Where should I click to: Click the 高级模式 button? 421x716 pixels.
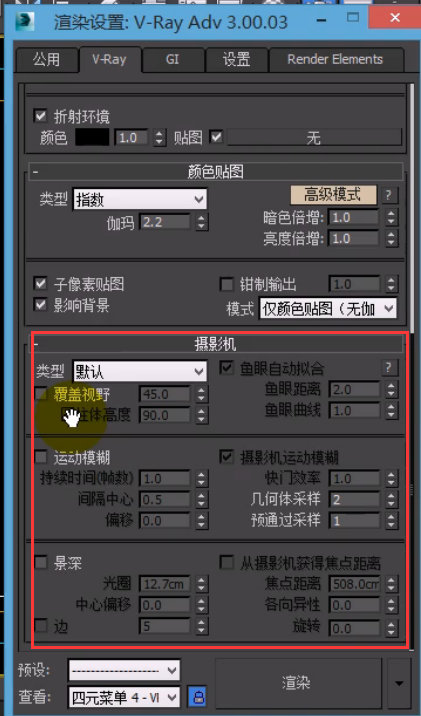point(333,195)
